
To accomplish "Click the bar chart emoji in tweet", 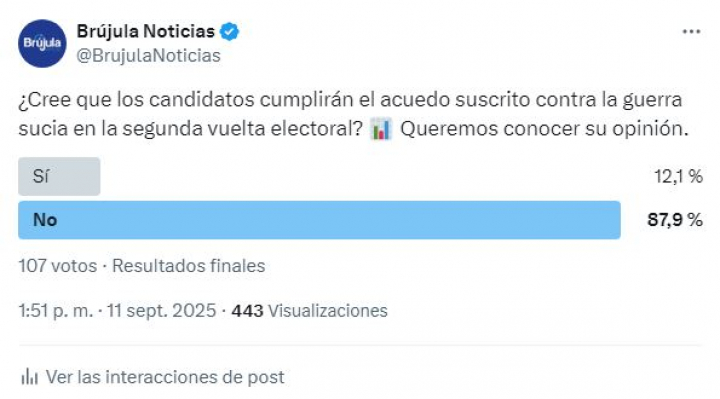I will click(x=381, y=129).
